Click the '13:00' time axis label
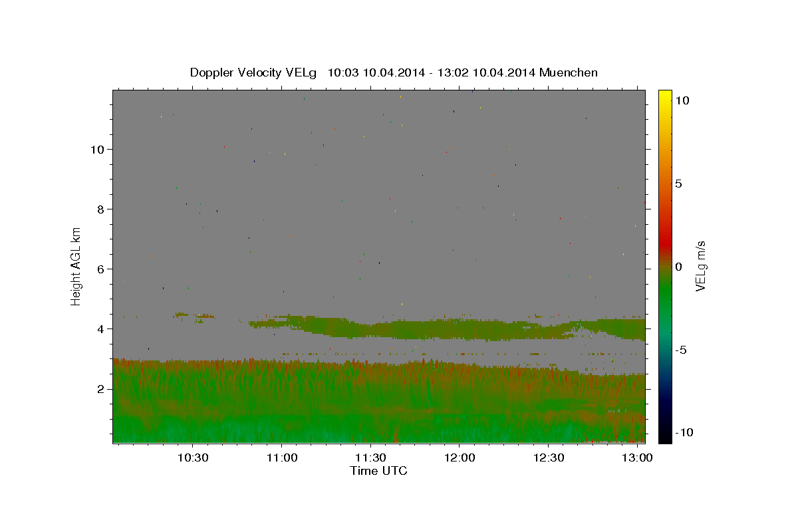The width and height of the screenshot is (798, 532). click(638, 458)
